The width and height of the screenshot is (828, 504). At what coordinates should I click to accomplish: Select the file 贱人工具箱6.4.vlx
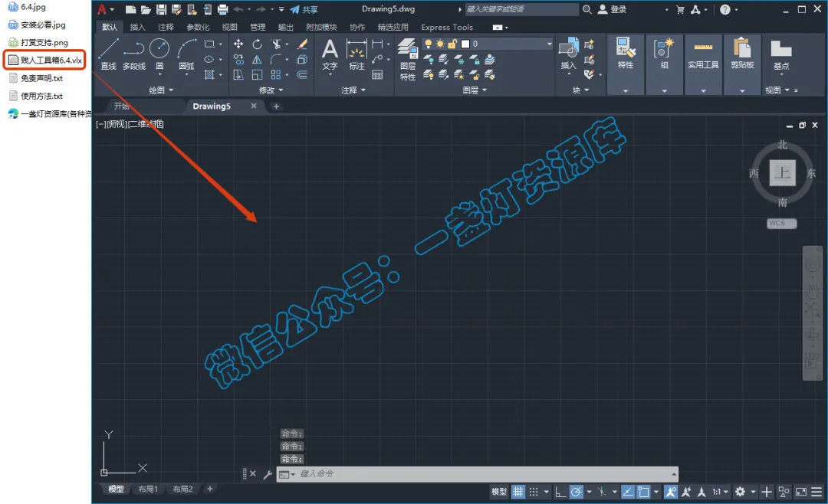[45, 61]
